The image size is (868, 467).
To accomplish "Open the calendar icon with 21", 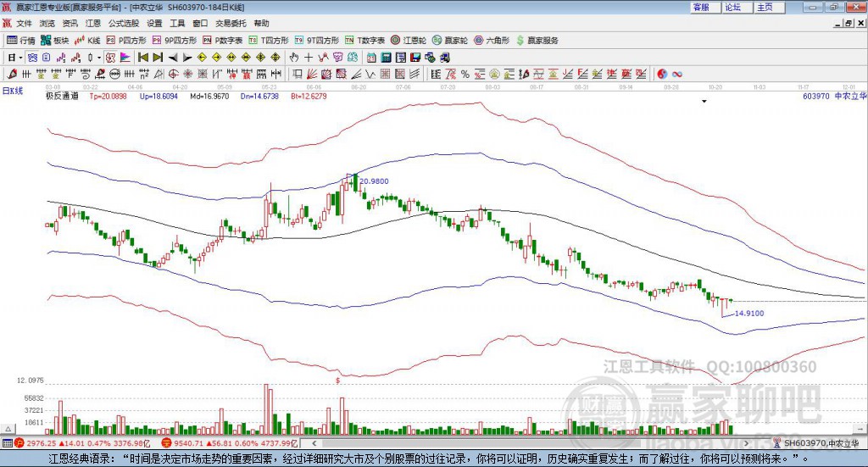I will click(371, 58).
